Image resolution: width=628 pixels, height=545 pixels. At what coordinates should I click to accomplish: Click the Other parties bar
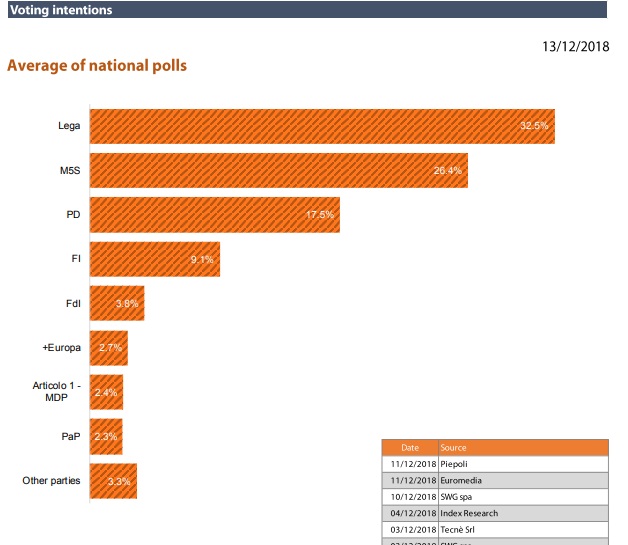click(113, 481)
